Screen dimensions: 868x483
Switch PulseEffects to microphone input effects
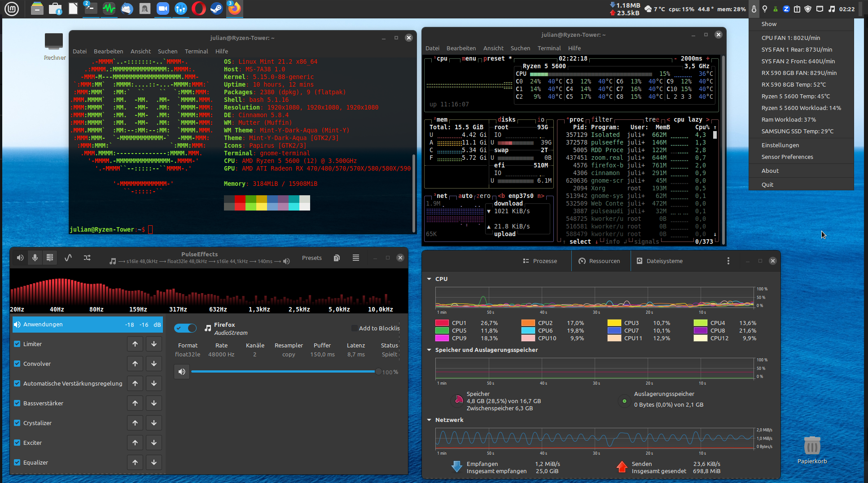pos(35,258)
